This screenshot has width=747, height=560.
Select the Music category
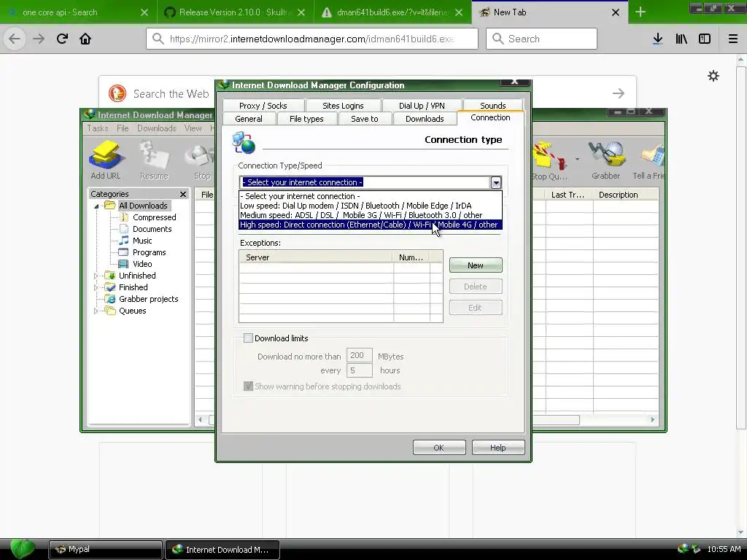[x=142, y=241]
